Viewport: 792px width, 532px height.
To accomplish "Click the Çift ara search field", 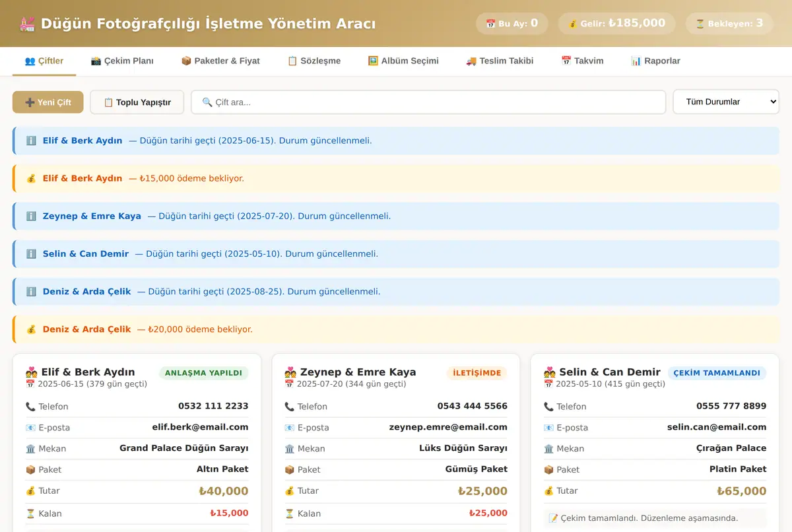I will point(428,102).
